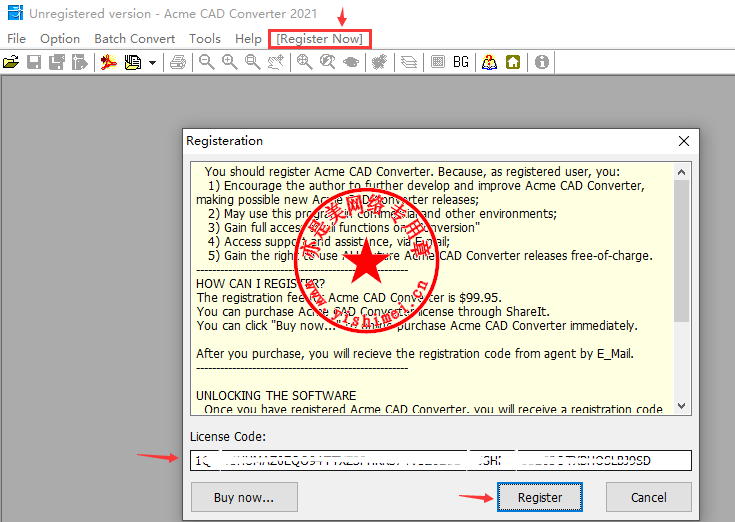Click the scroll down arrow in info text
735x522 pixels.
tap(682, 406)
